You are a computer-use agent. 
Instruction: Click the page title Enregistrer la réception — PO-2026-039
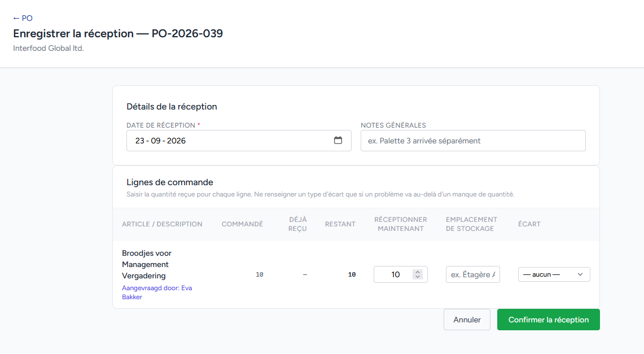[118, 33]
